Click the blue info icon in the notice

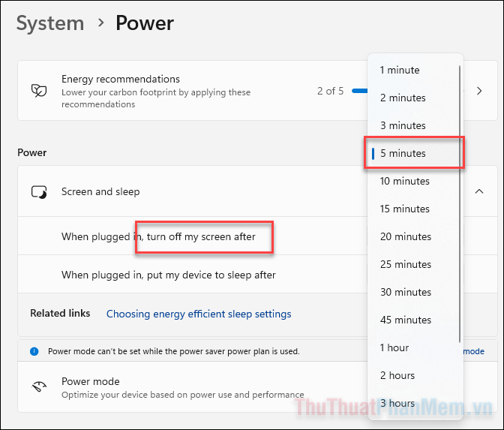click(34, 351)
